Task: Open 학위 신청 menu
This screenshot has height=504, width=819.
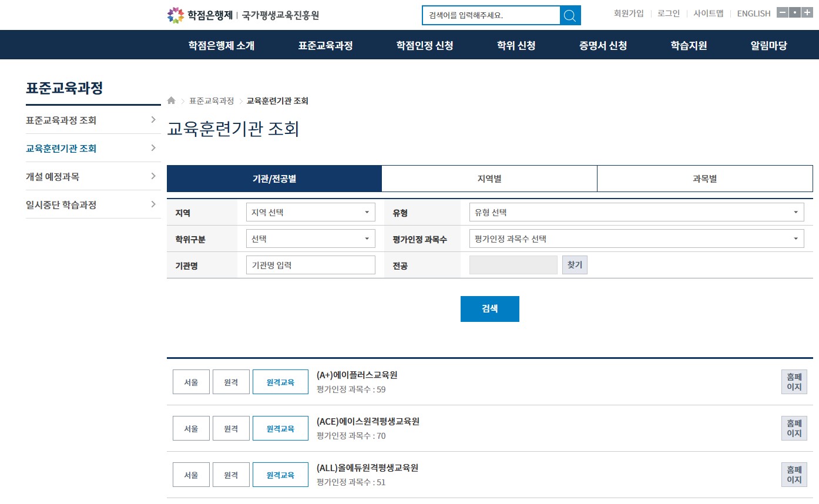Action: pyautogui.click(x=516, y=45)
